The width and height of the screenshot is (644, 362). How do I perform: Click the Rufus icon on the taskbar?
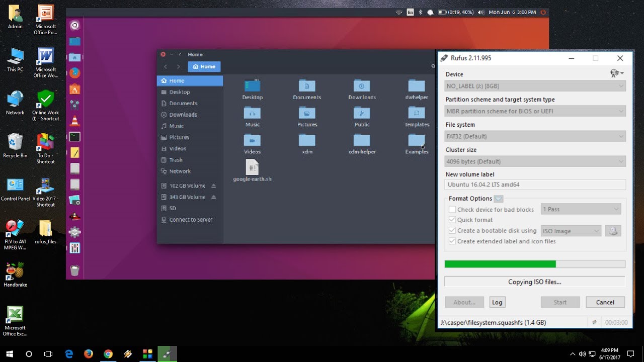[167, 354]
